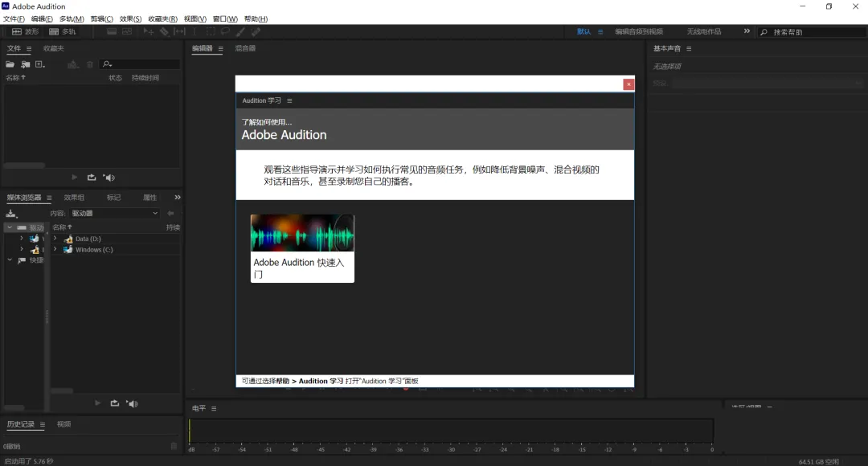Select Data (D:) in Media Browser list
This screenshot has width=868, height=466.
(x=88, y=239)
